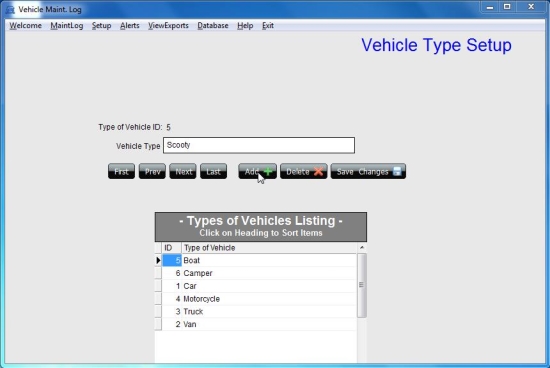Click Save Changes with floppy disk icon
550x368 pixels.
pos(368,171)
